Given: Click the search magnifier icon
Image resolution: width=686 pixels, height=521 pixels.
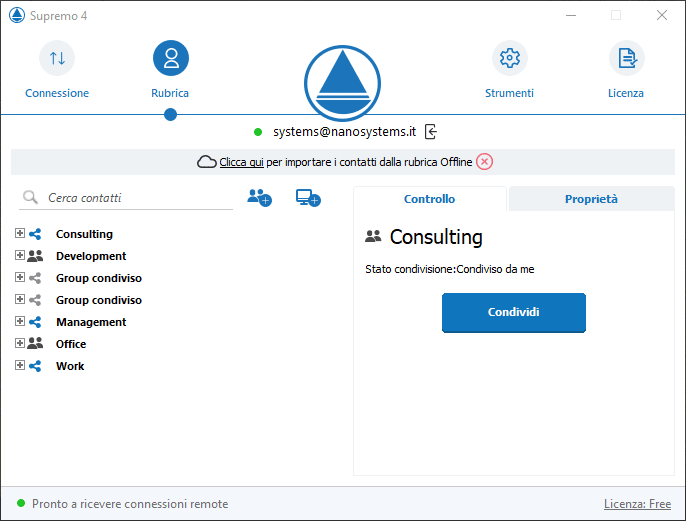Looking at the screenshot, I should point(30,197).
